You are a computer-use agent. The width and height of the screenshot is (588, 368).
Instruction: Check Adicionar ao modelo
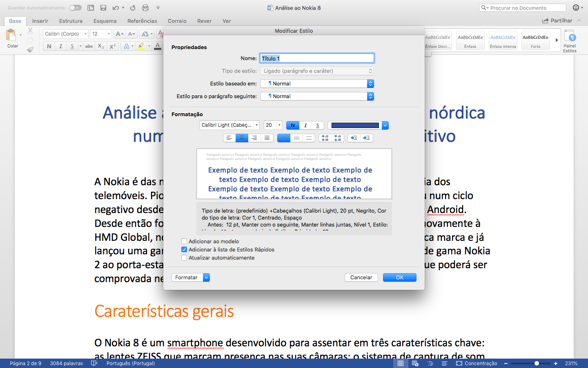coord(184,241)
